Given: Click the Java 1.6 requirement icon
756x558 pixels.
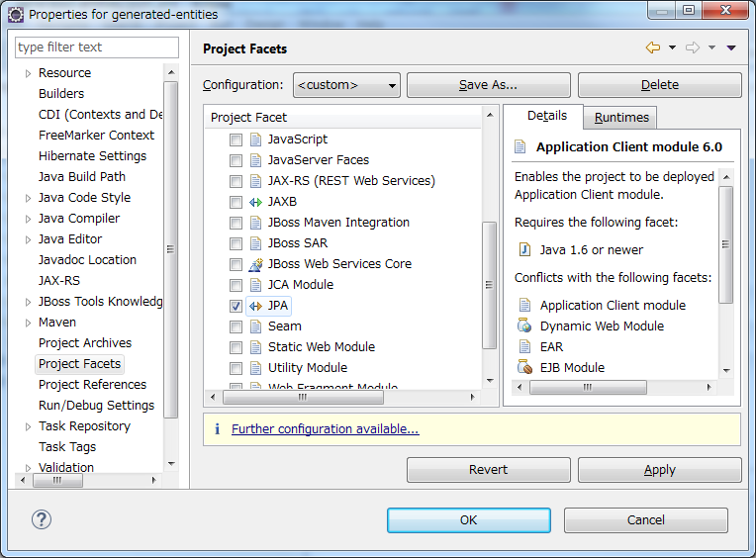Looking at the screenshot, I should [524, 249].
